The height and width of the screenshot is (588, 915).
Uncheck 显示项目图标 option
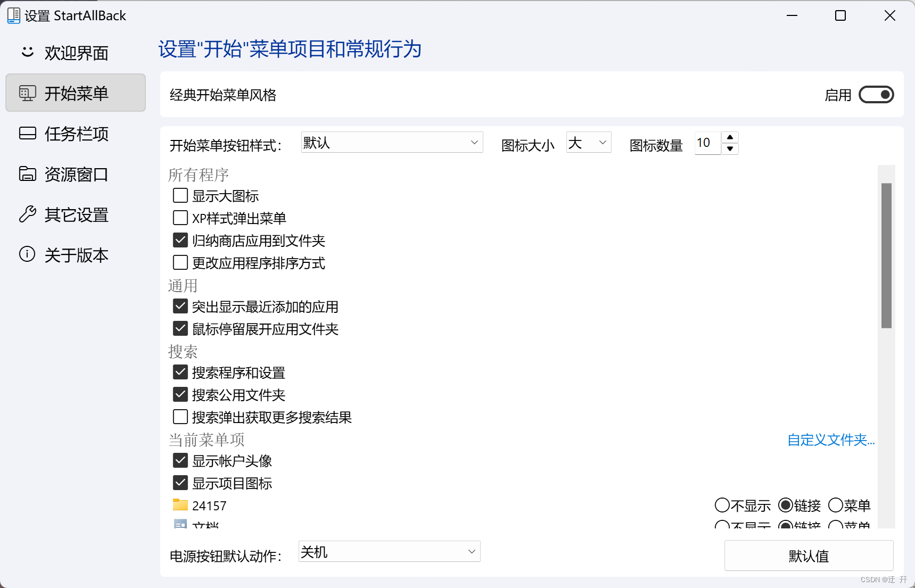pyautogui.click(x=180, y=483)
